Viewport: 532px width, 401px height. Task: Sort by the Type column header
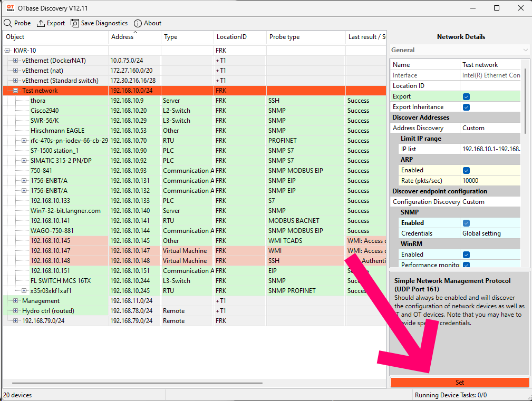[x=187, y=37]
